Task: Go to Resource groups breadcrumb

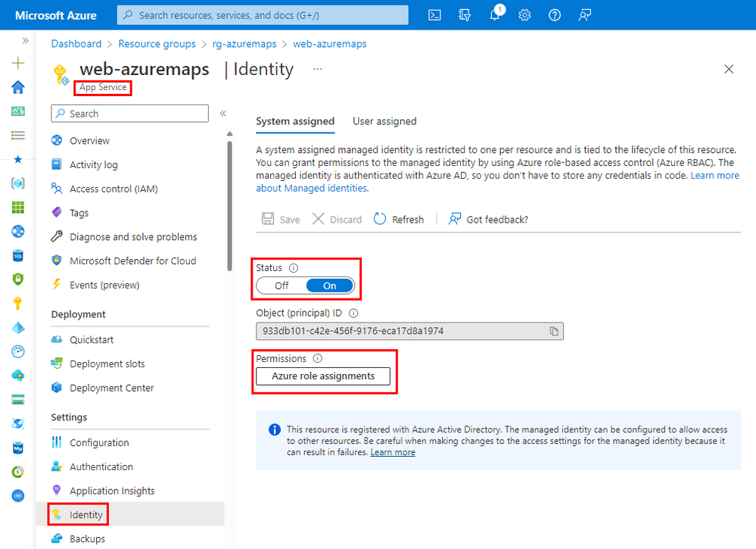Action: tap(157, 44)
